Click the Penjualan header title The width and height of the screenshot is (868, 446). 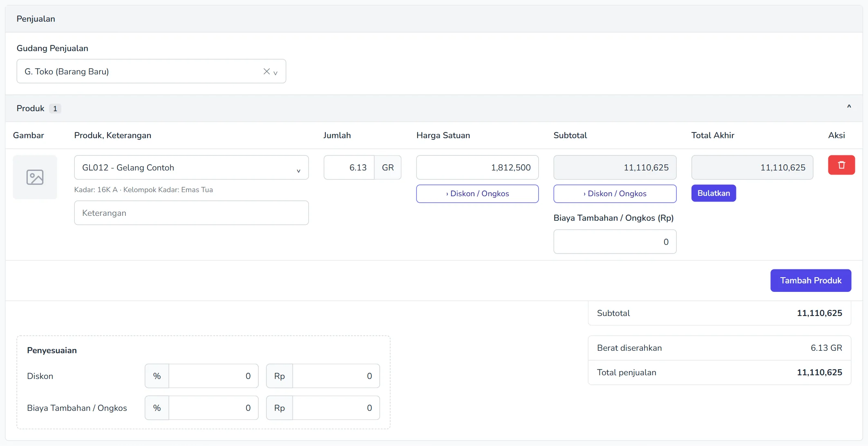pyautogui.click(x=36, y=19)
